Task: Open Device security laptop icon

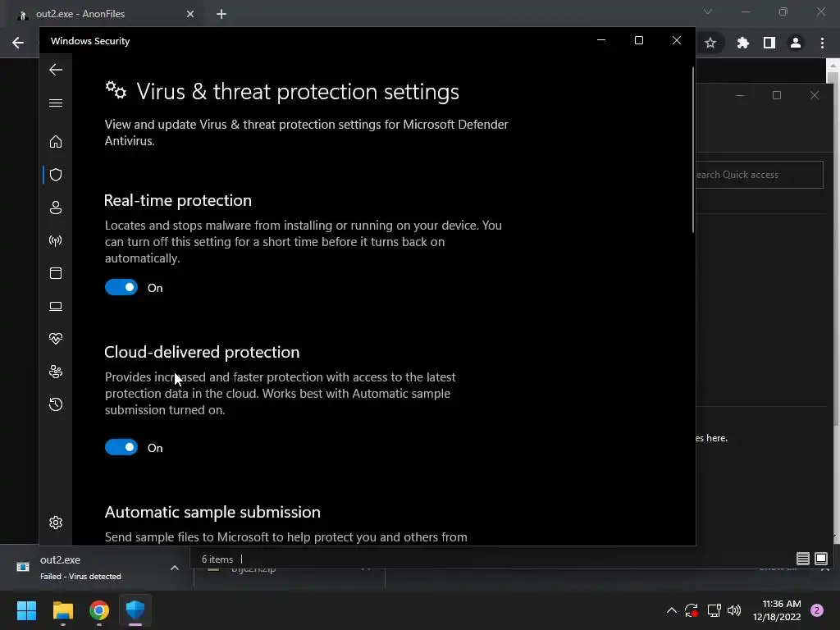Action: coord(56,306)
